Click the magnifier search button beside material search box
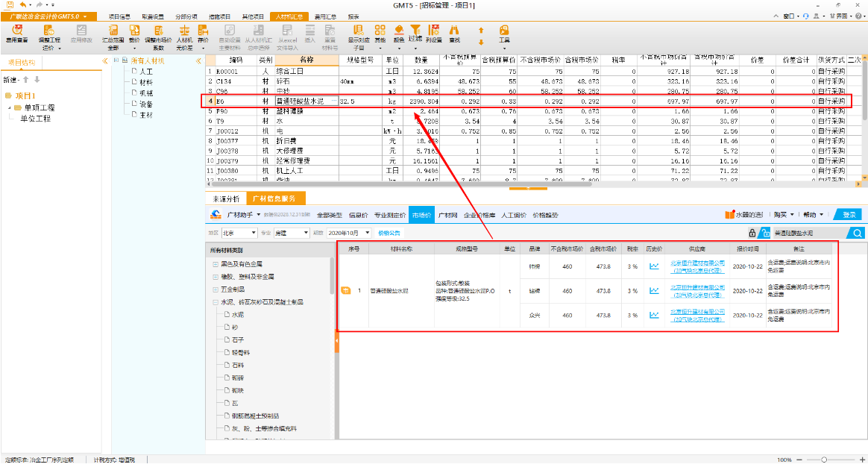The width and height of the screenshot is (868, 476). tap(858, 233)
